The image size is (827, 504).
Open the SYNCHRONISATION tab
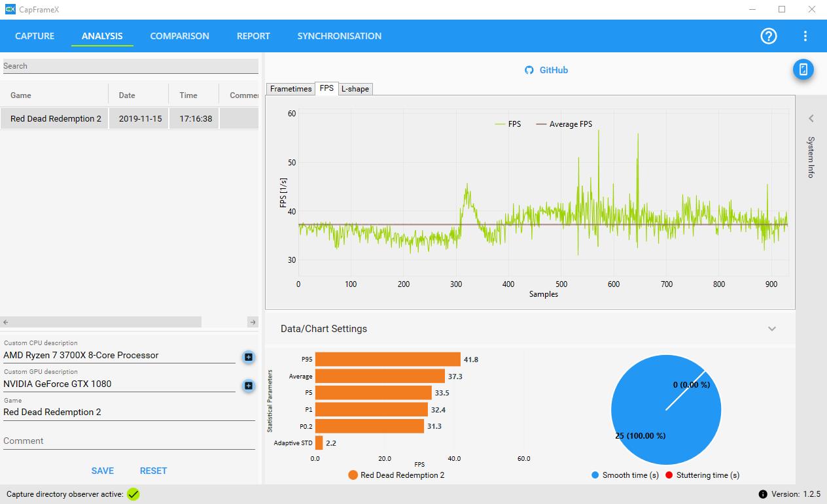click(339, 36)
